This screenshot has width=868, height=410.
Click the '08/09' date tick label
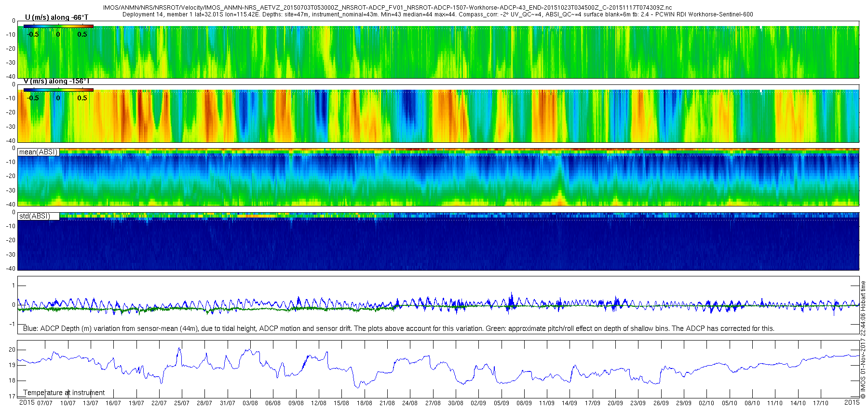524,403
